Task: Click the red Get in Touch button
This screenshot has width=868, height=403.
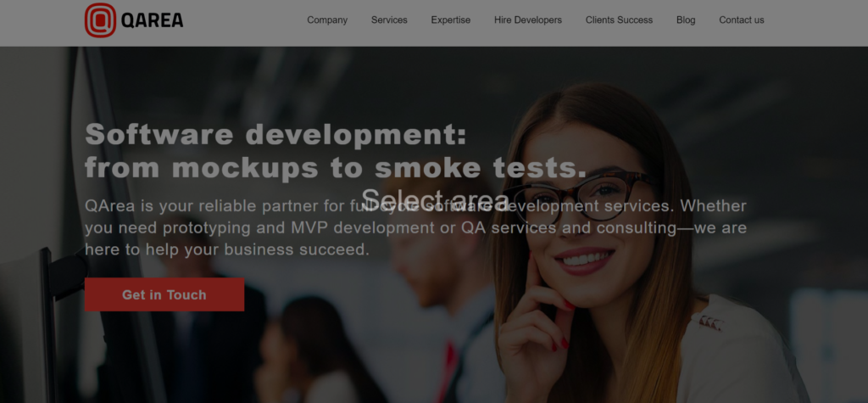Action: pyautogui.click(x=164, y=294)
